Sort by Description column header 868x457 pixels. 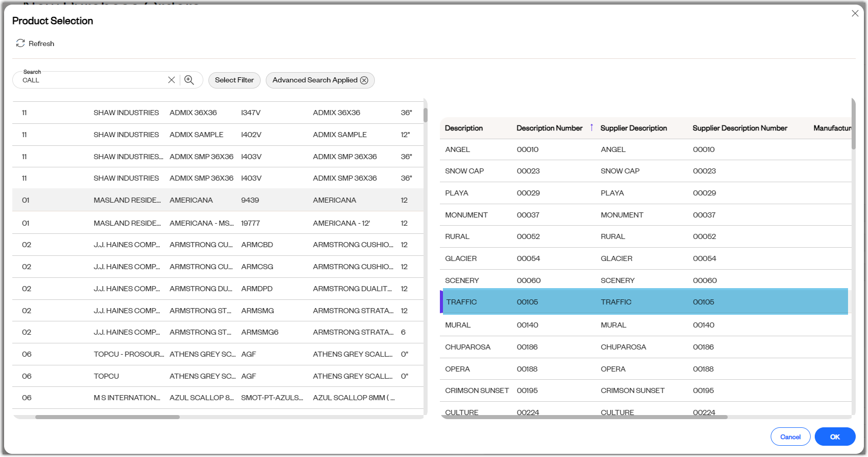(x=464, y=128)
